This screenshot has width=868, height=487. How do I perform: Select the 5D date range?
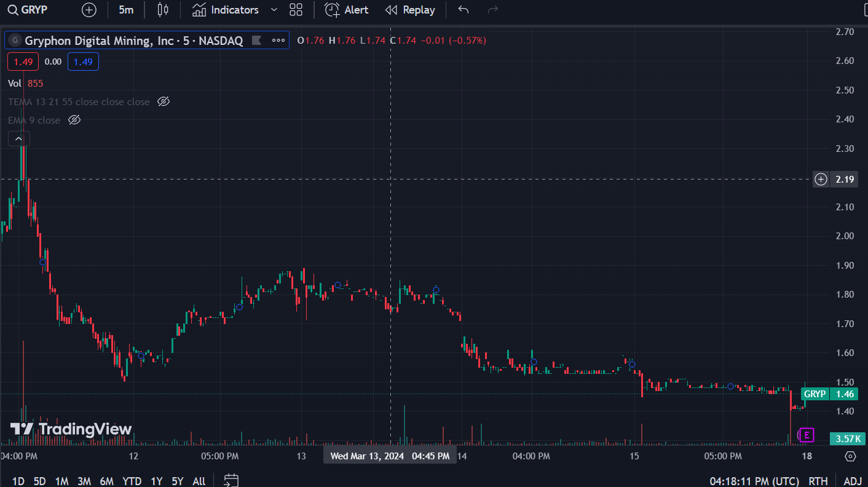click(x=39, y=481)
